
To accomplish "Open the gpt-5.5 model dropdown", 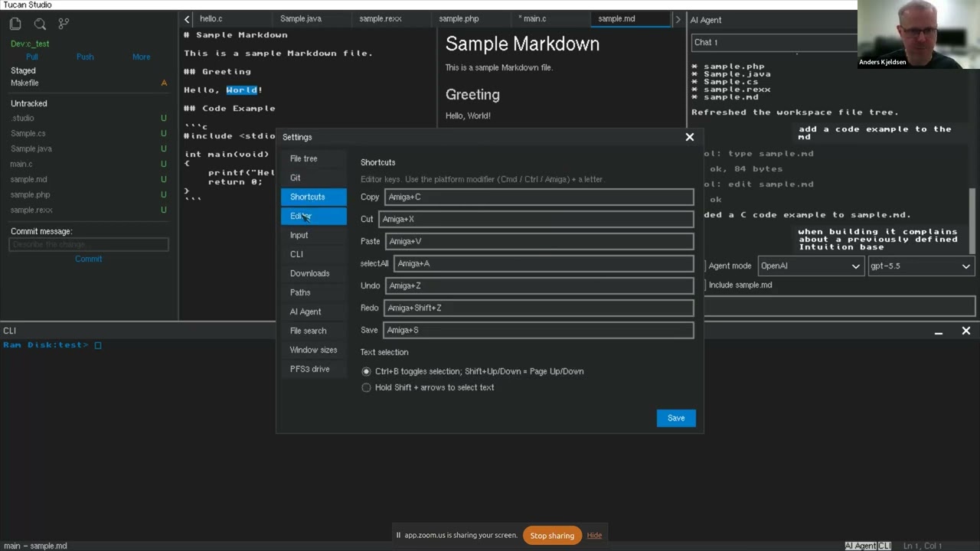I will (920, 266).
